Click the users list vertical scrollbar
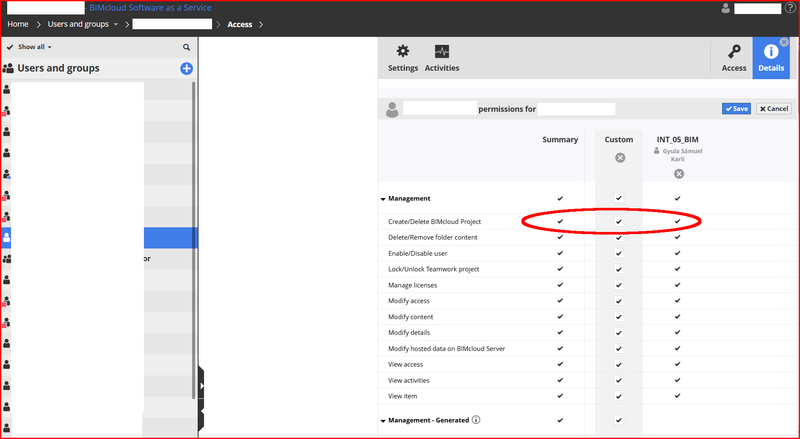The image size is (800, 439). pyautogui.click(x=193, y=240)
